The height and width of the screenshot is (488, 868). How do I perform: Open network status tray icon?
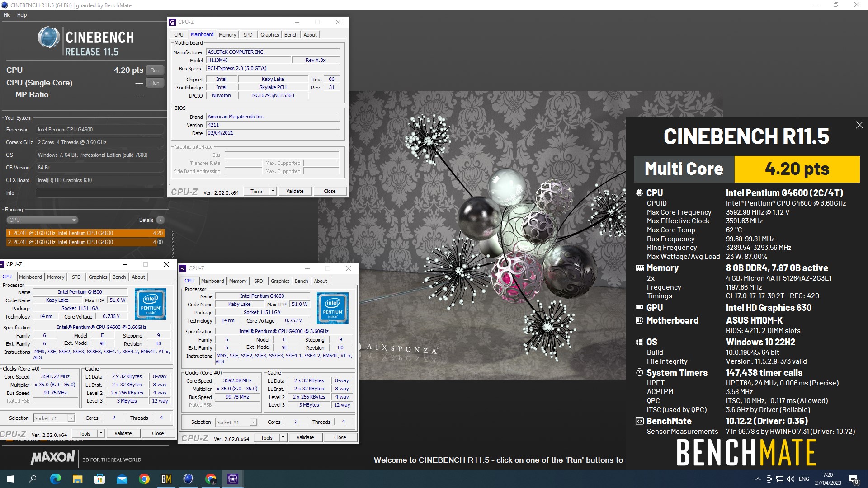pos(780,479)
